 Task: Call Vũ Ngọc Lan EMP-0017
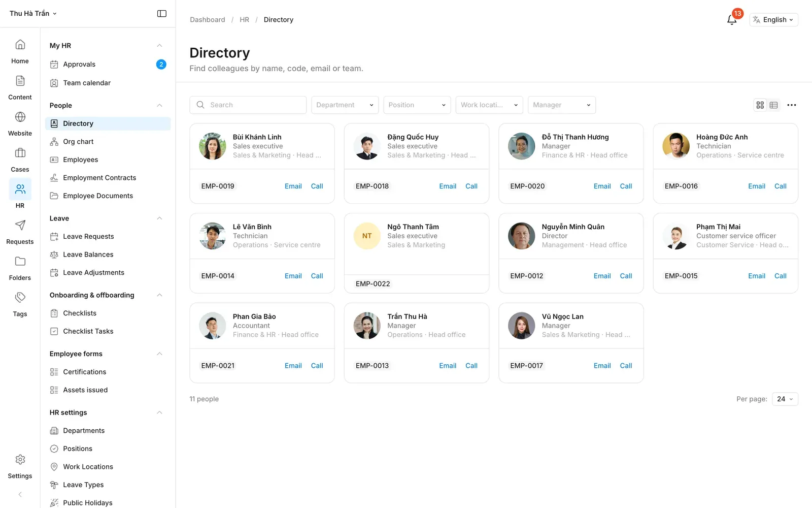[x=626, y=366]
